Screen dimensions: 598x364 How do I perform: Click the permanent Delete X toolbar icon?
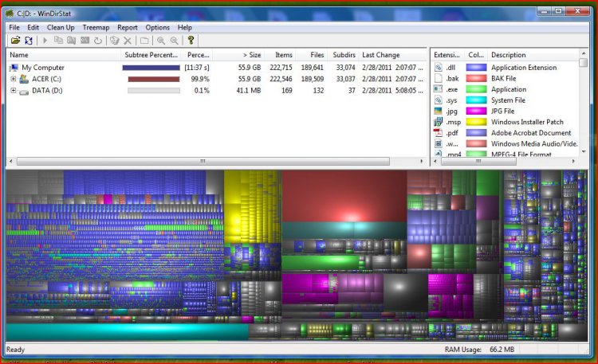[128, 41]
